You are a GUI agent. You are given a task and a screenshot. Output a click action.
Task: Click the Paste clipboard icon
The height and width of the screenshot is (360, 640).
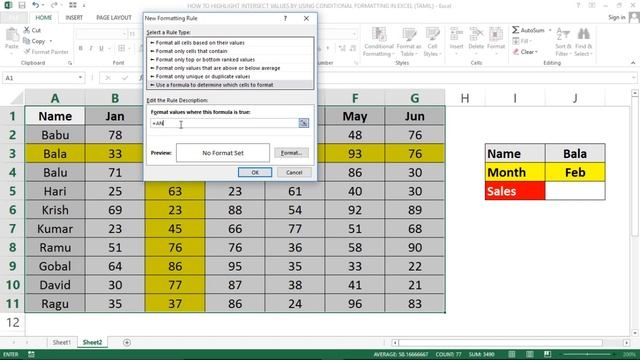pos(12,35)
